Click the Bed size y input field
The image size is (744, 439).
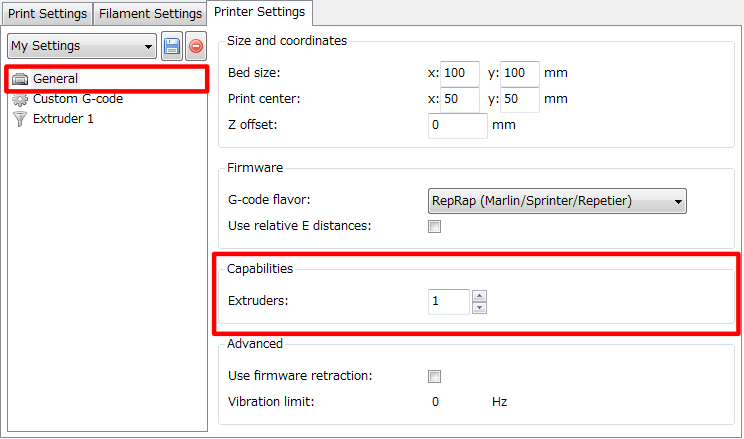pyautogui.click(x=519, y=74)
